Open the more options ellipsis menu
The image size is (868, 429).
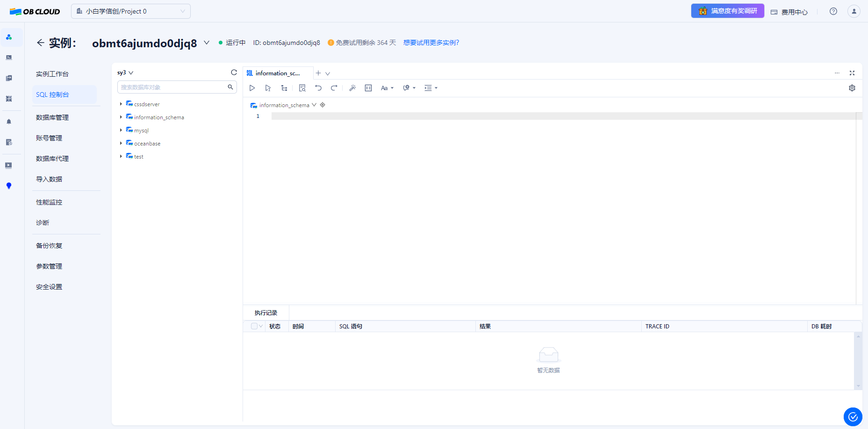[x=837, y=73]
